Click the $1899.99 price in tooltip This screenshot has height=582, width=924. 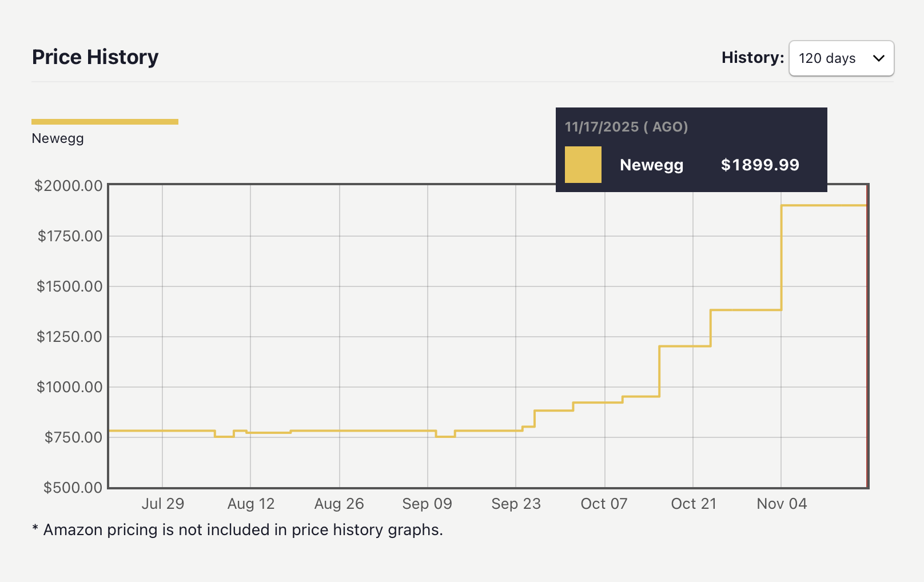tap(759, 165)
